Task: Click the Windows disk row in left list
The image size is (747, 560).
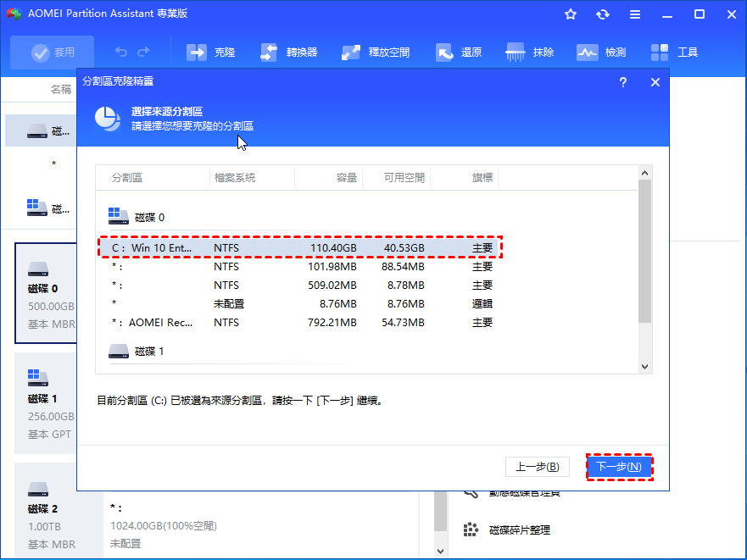Action: point(42,208)
